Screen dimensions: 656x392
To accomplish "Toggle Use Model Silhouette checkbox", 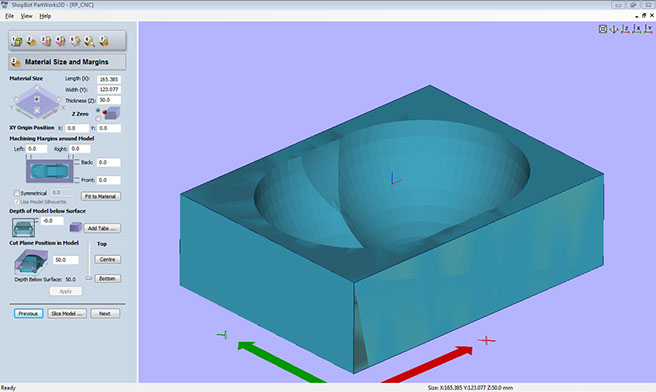I will coord(16,202).
